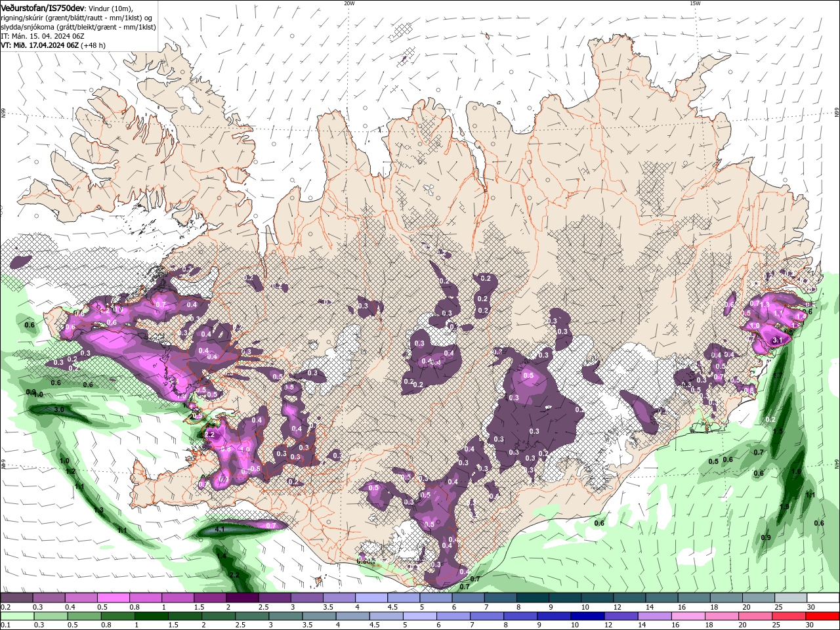The width and height of the screenshot is (840, 630).
Task: Click the 'slydda/snjókoma (grátt/bleikt/grænt' description line
Action: pyautogui.click(x=78, y=27)
